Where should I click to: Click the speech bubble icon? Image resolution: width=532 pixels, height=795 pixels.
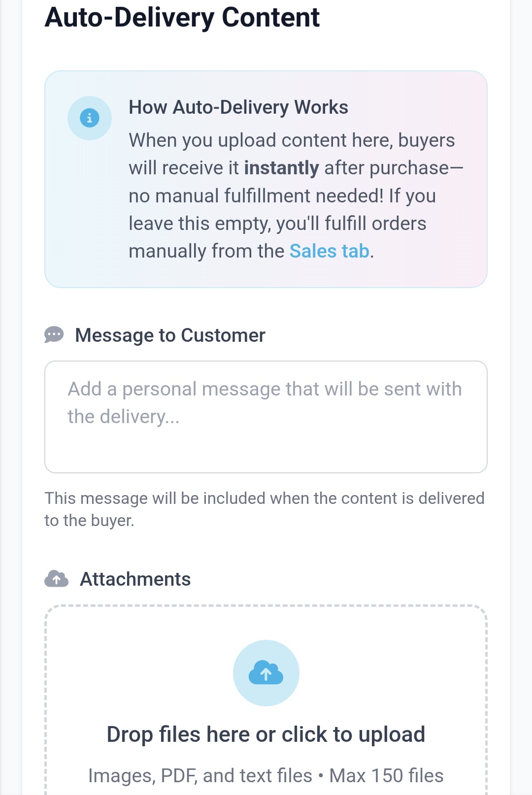54,335
